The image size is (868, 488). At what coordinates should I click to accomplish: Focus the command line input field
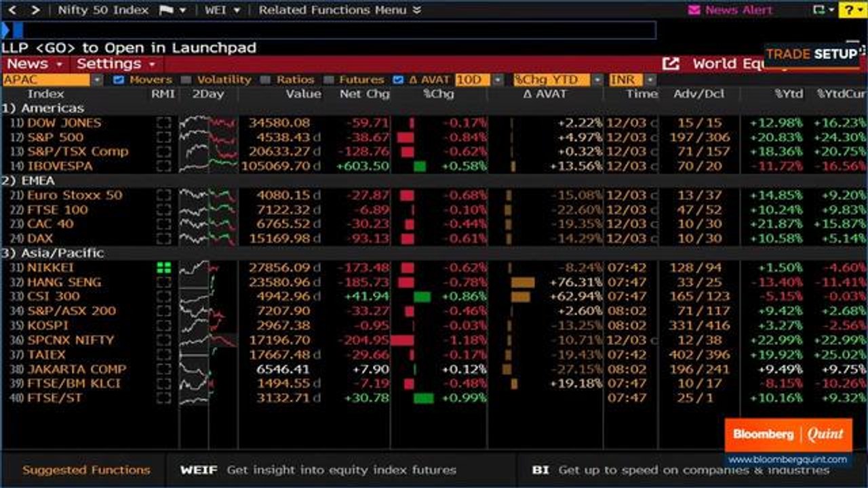click(329, 30)
